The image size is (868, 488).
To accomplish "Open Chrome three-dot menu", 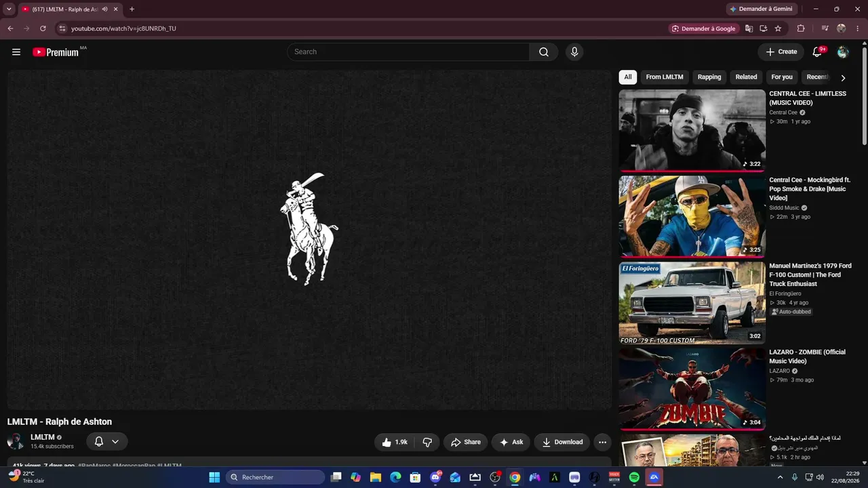I will [858, 28].
